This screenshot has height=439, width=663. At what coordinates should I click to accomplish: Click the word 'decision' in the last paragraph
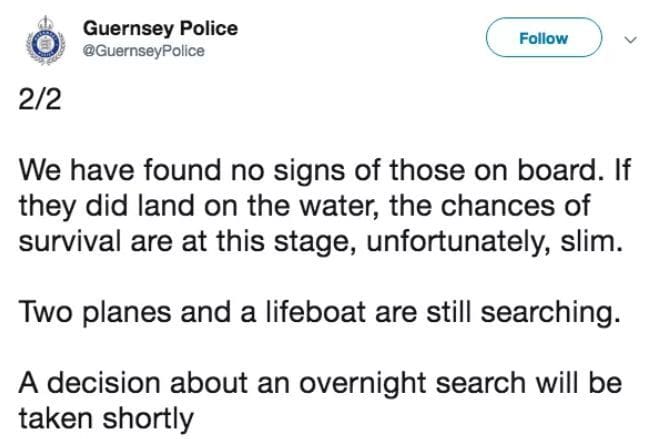tap(104, 383)
